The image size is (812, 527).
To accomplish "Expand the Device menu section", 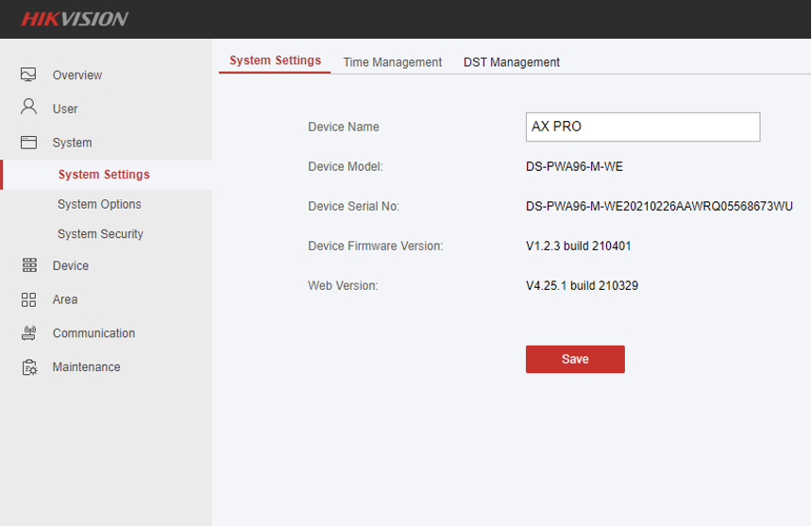I will pyautogui.click(x=71, y=265).
